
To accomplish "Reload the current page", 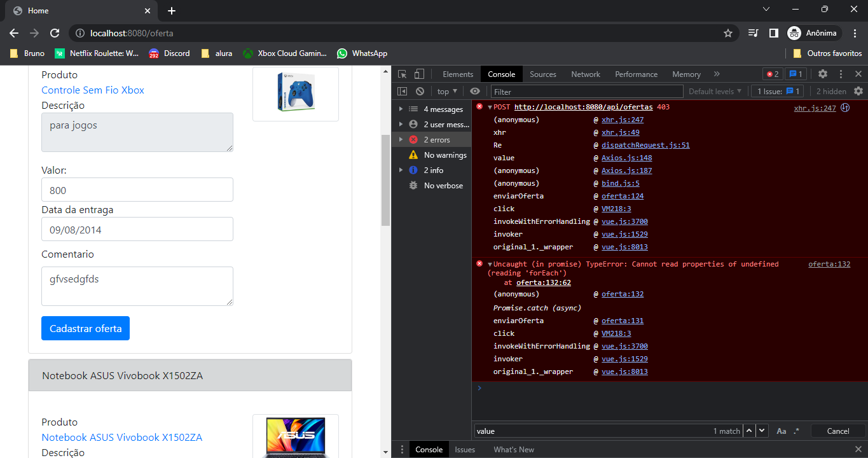I will (55, 33).
